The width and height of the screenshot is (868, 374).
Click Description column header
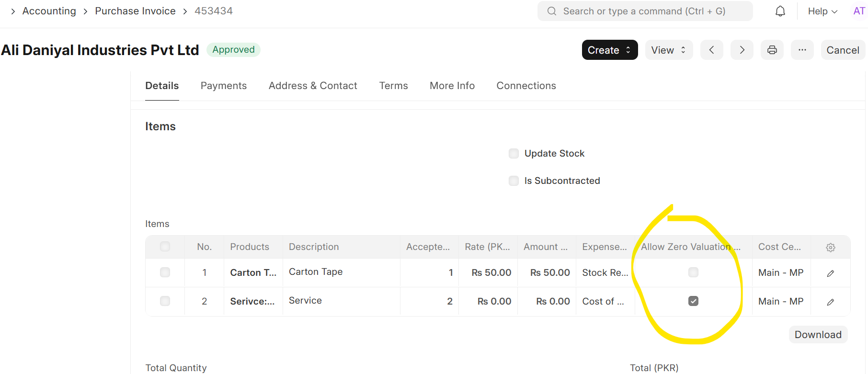(341, 247)
